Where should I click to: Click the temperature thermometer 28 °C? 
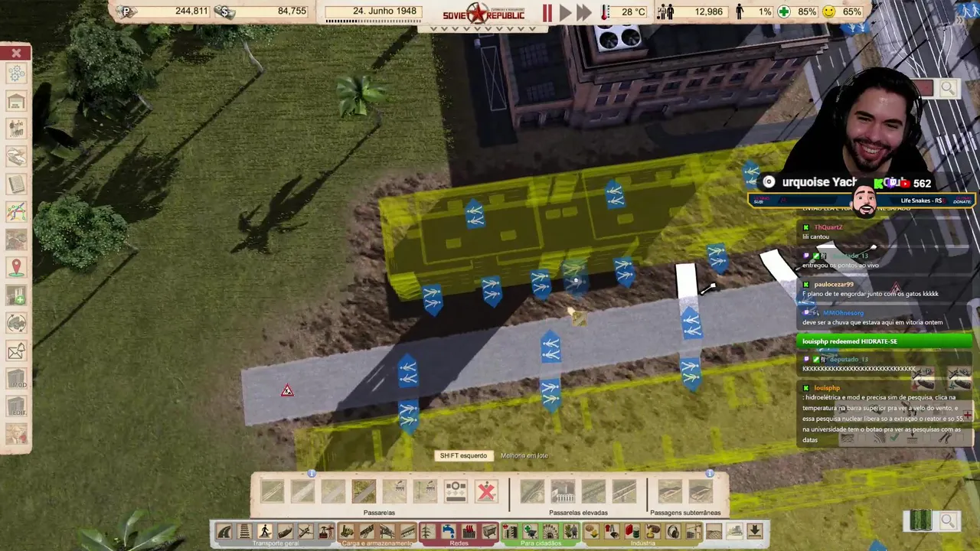625,12
